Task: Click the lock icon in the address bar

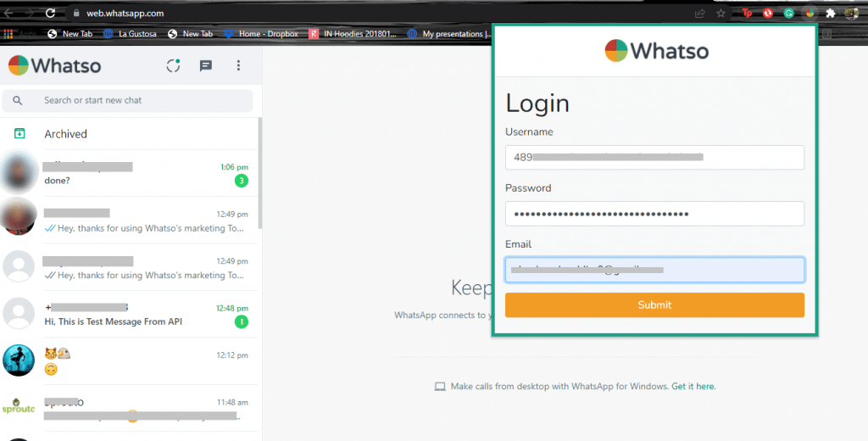Action: (76, 14)
